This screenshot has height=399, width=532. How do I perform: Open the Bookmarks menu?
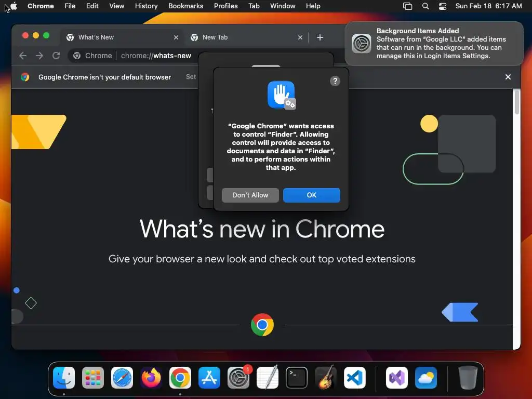(186, 6)
